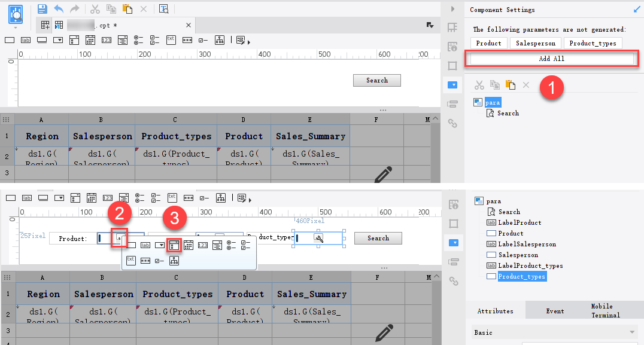Image resolution: width=644 pixels, height=345 pixels.
Task: Click the Undo arrow icon
Action: pyautogui.click(x=58, y=8)
